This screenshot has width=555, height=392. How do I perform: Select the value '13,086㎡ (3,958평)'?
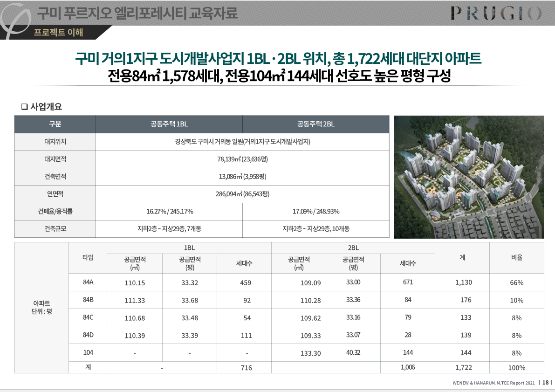[x=242, y=176]
